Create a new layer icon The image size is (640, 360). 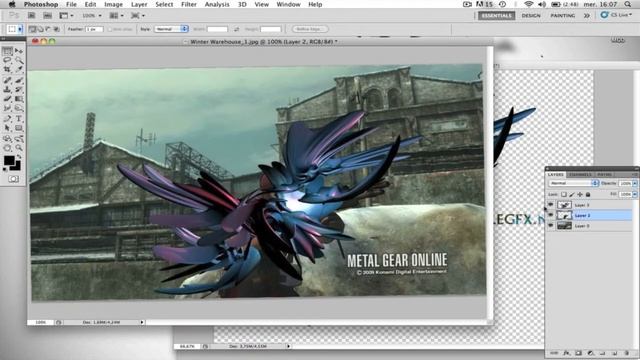pos(615,353)
